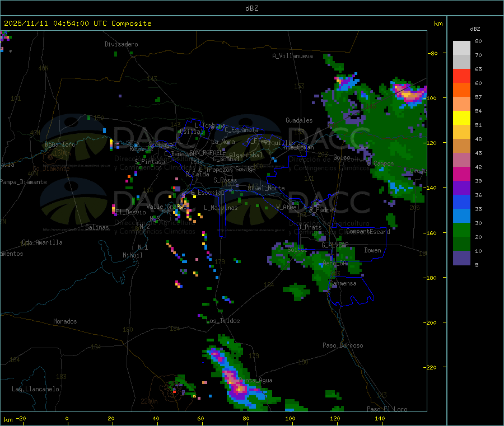504x426 pixels.
Task: Select the orange 57-60 dBZ legend swatch
Action: click(461, 90)
